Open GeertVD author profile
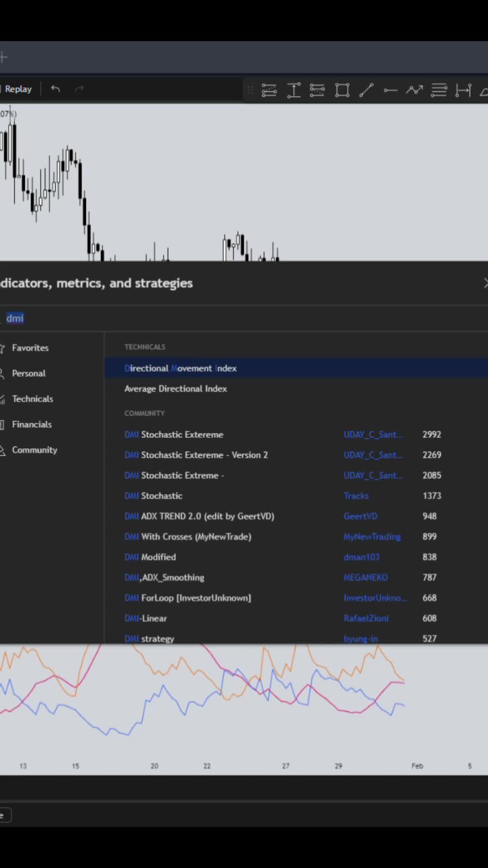 pos(360,516)
